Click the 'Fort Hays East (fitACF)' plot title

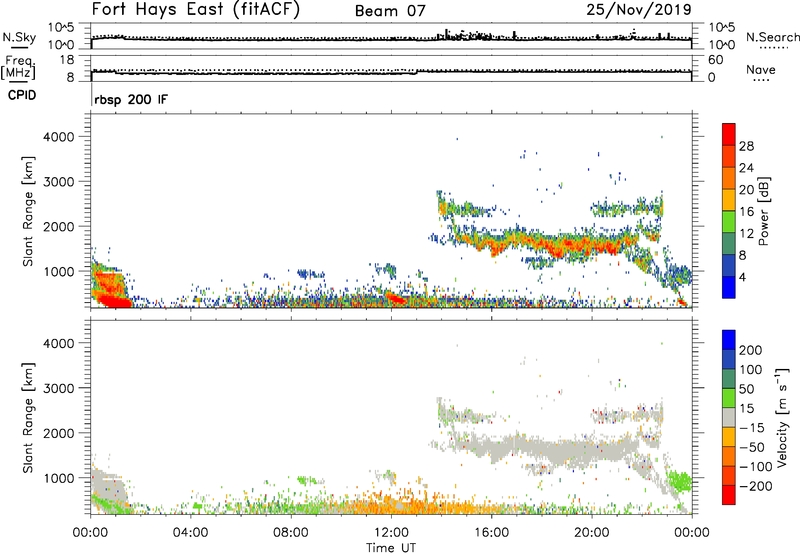195,9
